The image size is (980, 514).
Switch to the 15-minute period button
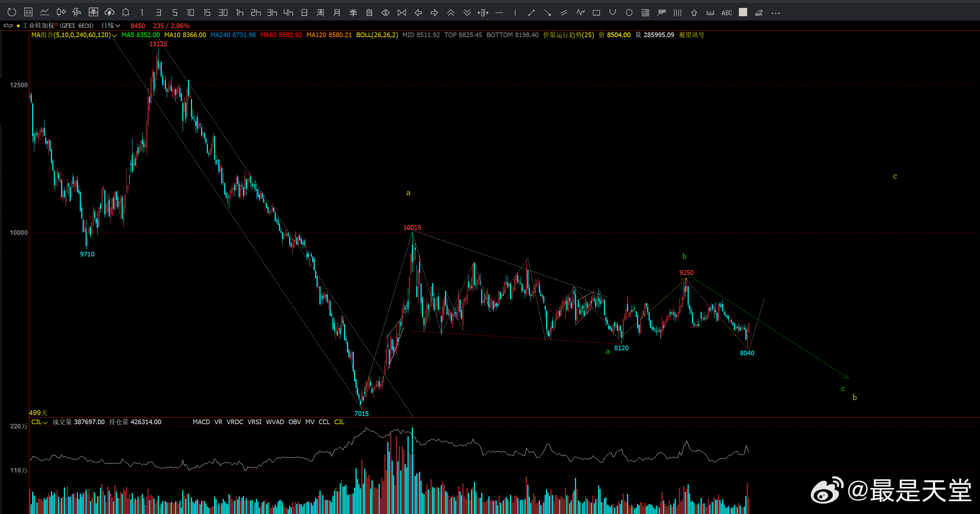point(207,13)
